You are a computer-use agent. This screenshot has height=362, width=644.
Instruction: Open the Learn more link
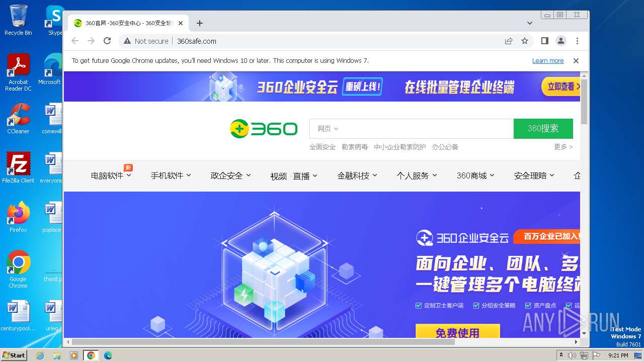(548, 61)
